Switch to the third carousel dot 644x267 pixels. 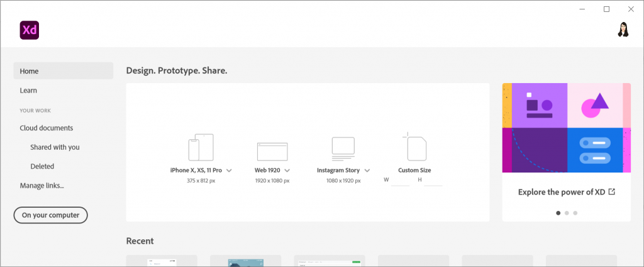coord(575,213)
